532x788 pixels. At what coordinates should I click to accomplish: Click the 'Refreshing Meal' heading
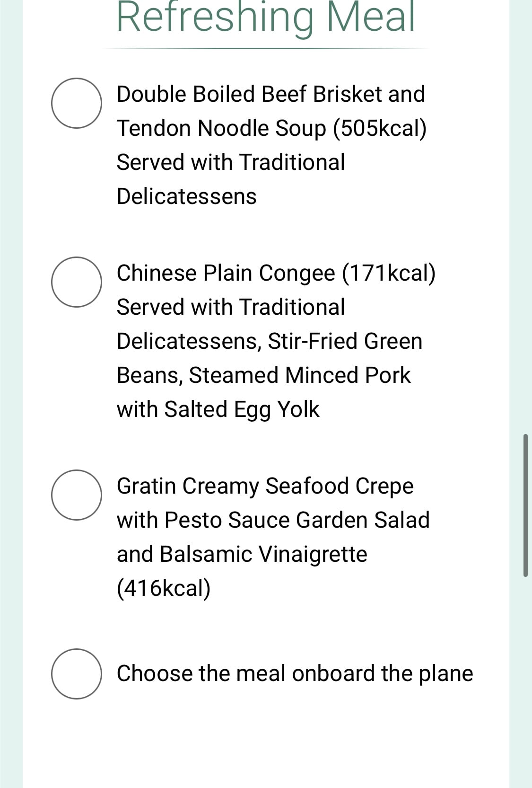pyautogui.click(x=266, y=18)
